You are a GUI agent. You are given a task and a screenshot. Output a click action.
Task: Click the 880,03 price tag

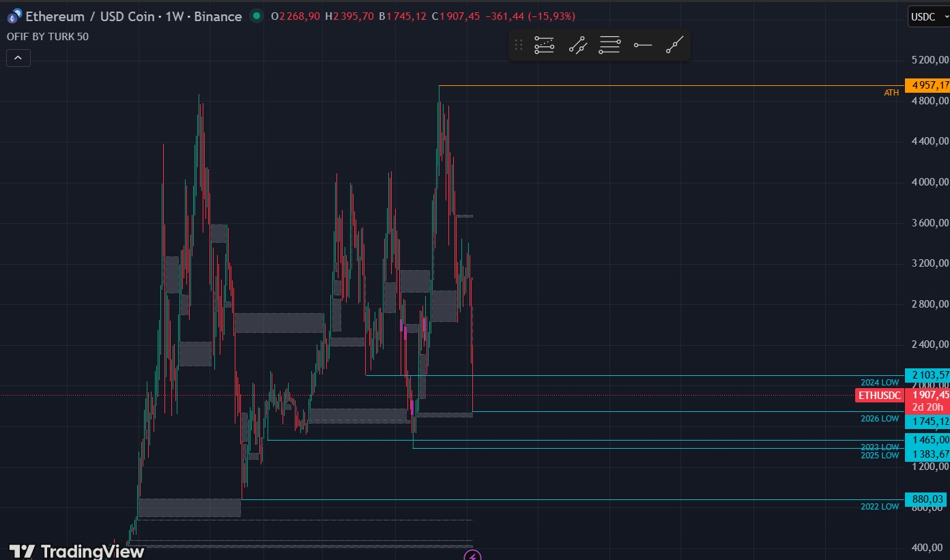tap(926, 499)
